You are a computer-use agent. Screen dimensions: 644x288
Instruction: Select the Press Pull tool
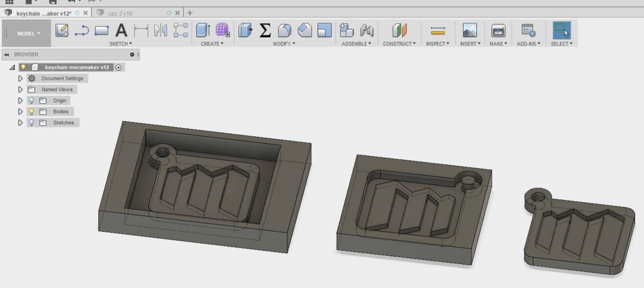click(245, 30)
